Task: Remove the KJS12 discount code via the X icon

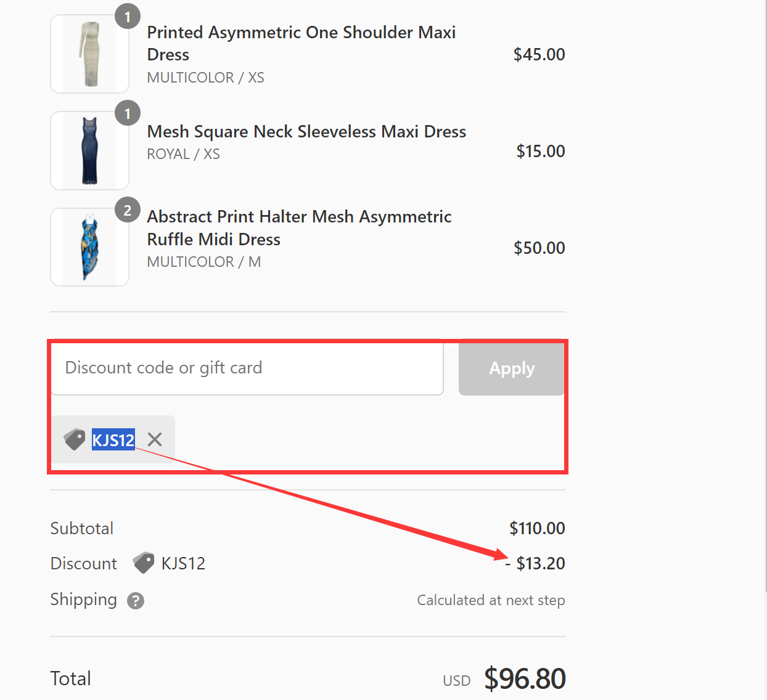Action: pyautogui.click(x=154, y=439)
